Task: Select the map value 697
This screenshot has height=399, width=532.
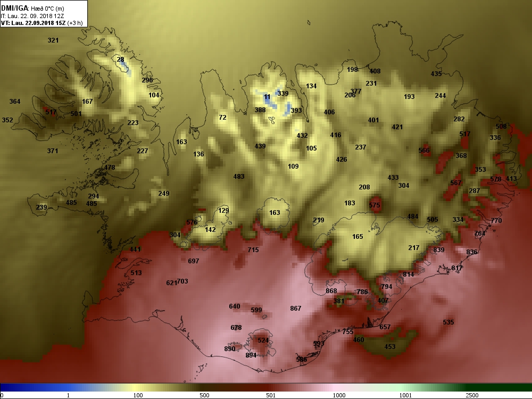Action: (x=194, y=261)
